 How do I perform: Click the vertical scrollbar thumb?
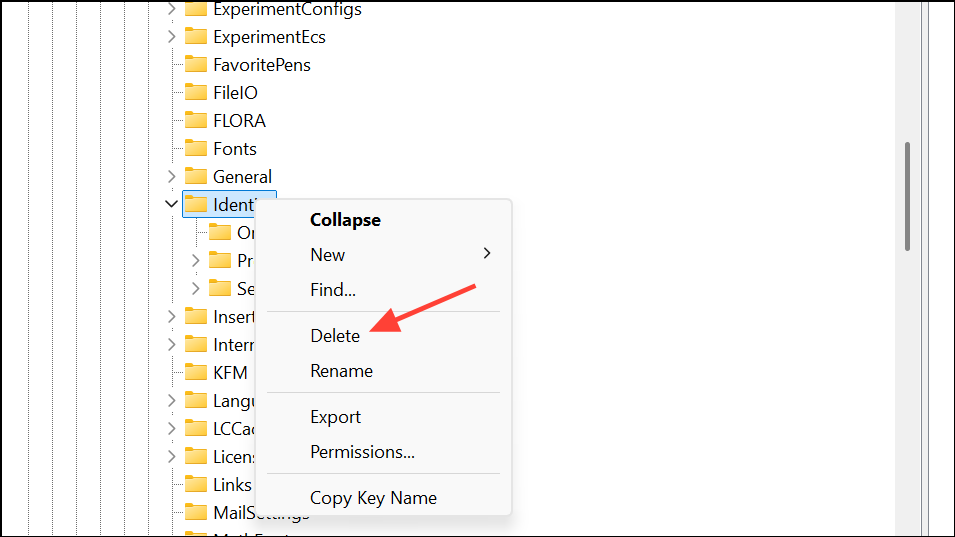click(x=907, y=195)
